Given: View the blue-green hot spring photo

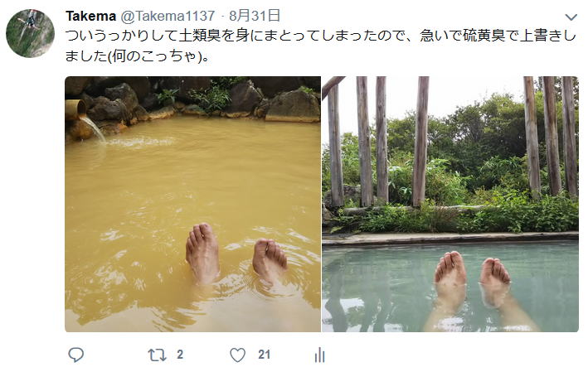Looking at the screenshot, I should click(450, 204).
